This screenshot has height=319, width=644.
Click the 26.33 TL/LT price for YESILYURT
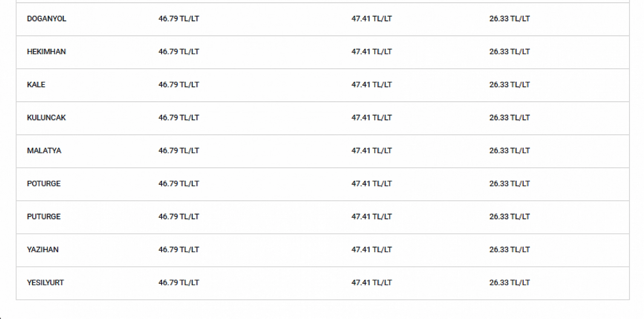point(509,283)
